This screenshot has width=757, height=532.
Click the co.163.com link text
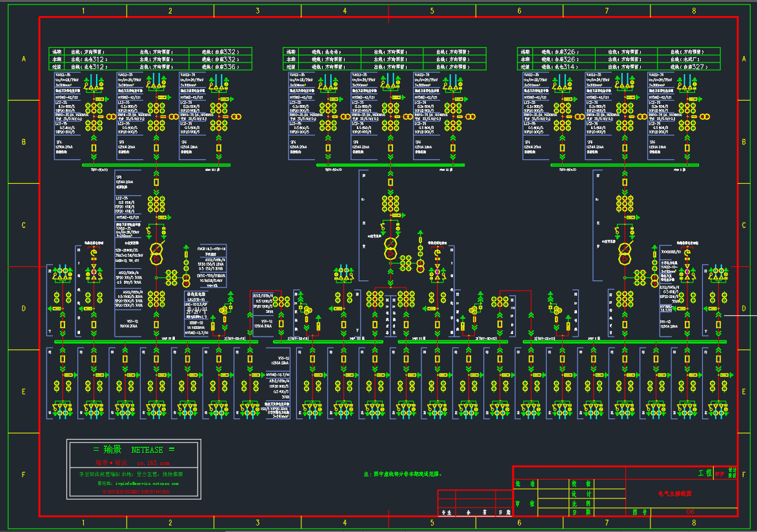pos(153,463)
